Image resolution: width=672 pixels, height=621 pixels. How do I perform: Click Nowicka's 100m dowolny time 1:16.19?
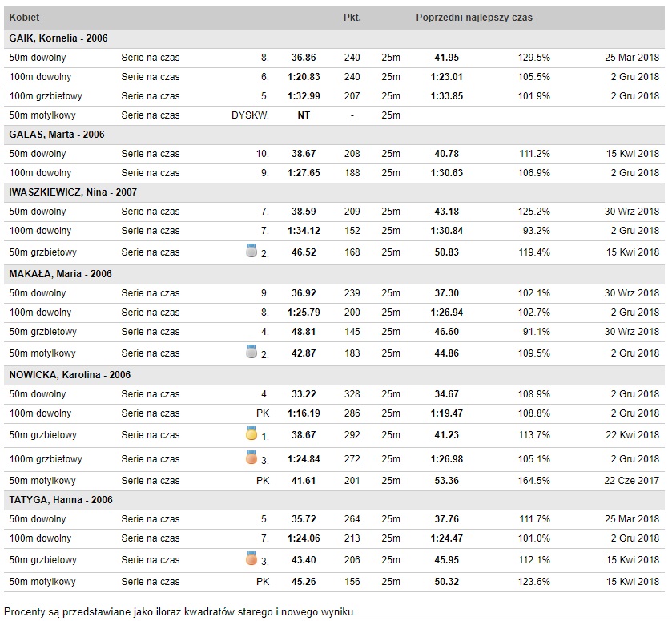304,413
